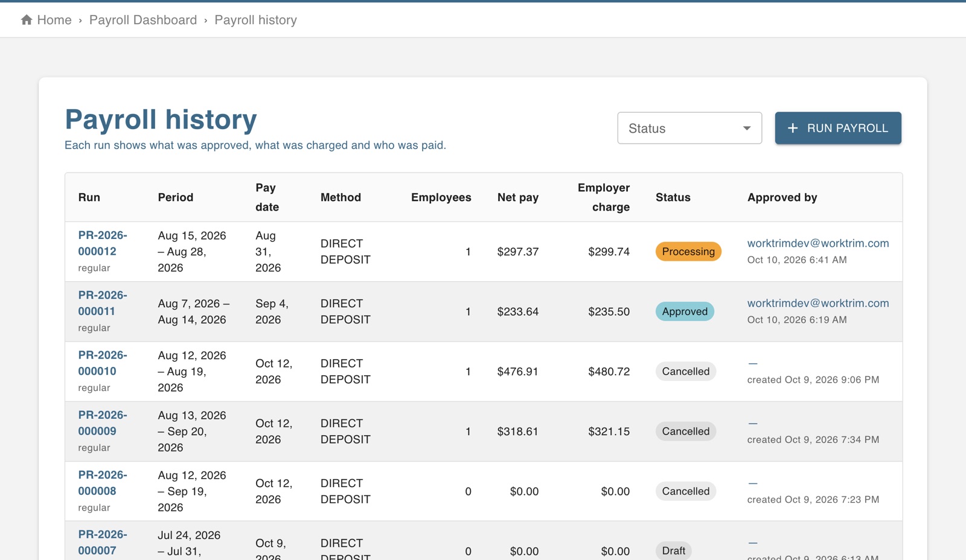
Task: Click net pay value $233.64
Action: click(x=518, y=311)
